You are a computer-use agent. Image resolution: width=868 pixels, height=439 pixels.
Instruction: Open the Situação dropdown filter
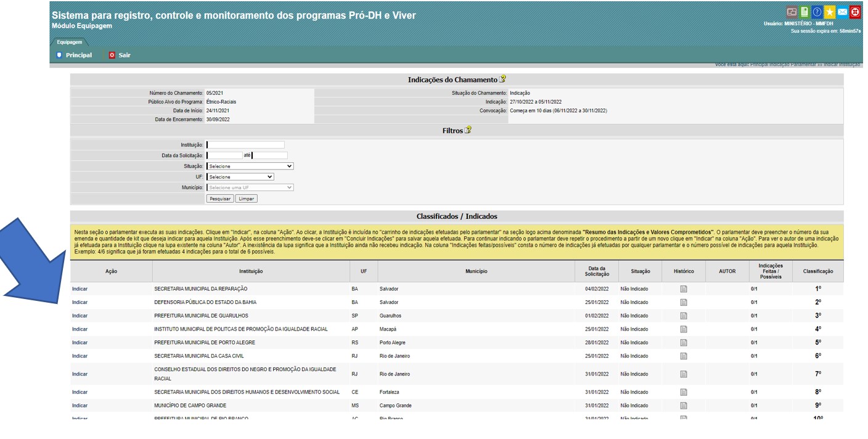click(250, 166)
